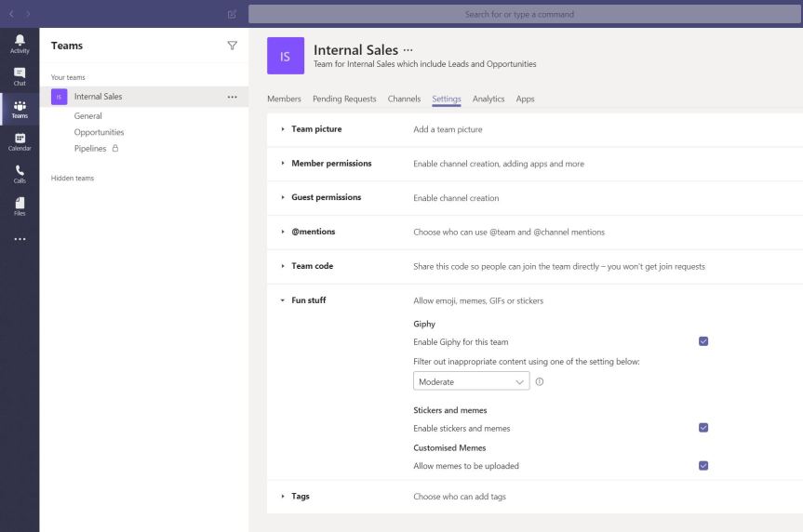Open the Activity feed icon

pos(19,45)
